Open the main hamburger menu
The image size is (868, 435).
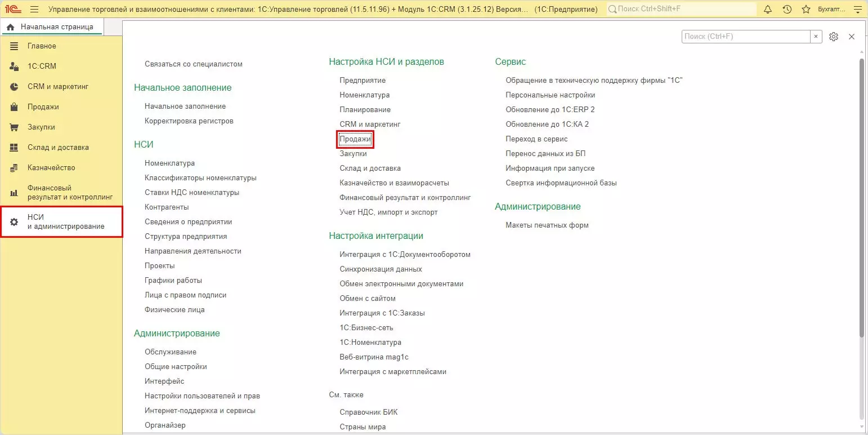click(34, 9)
